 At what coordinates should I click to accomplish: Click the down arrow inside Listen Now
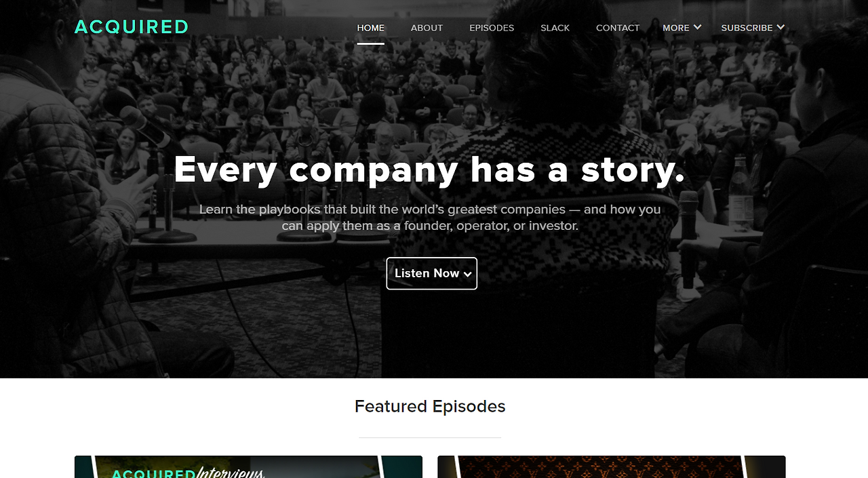click(x=467, y=274)
